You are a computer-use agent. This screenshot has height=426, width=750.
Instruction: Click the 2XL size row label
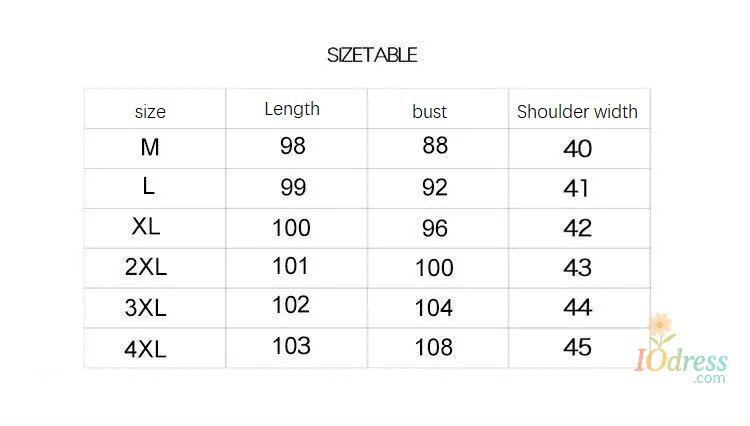(x=146, y=267)
